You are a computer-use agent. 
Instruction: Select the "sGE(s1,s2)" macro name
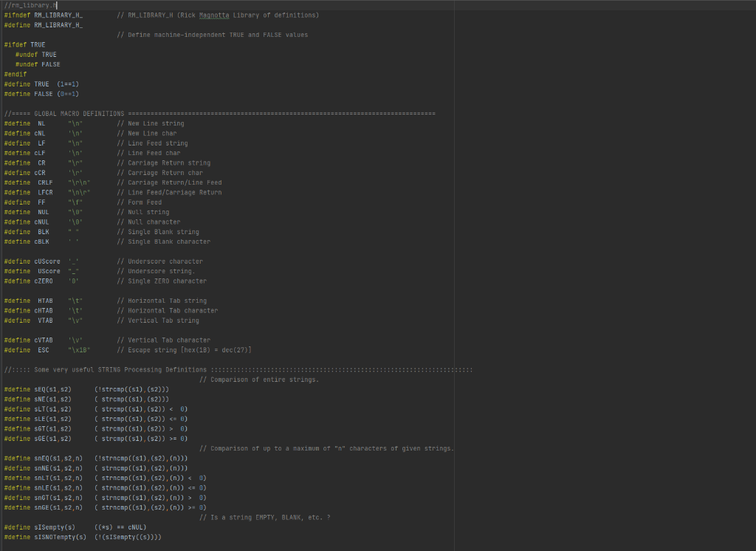[52, 439]
